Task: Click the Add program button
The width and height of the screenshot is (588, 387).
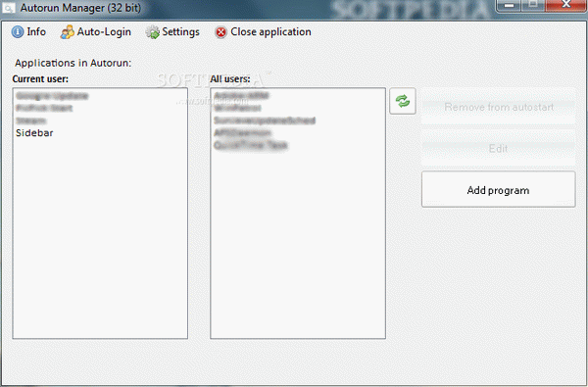Action: coord(499,189)
